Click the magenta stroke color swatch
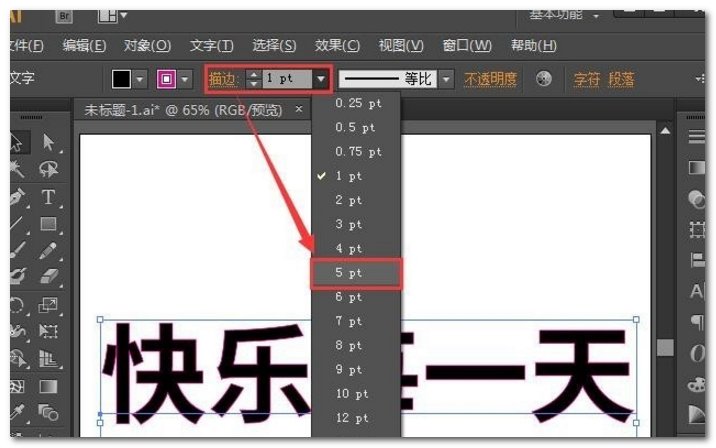 coord(167,79)
